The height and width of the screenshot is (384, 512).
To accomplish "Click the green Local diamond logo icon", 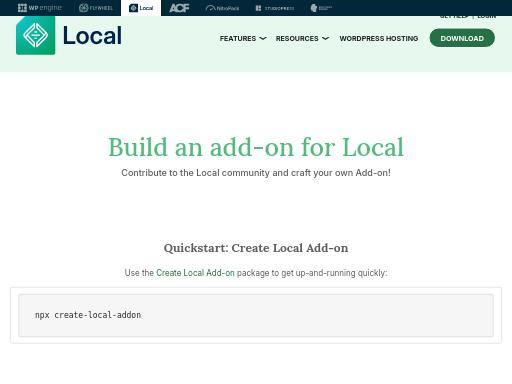I will [36, 35].
